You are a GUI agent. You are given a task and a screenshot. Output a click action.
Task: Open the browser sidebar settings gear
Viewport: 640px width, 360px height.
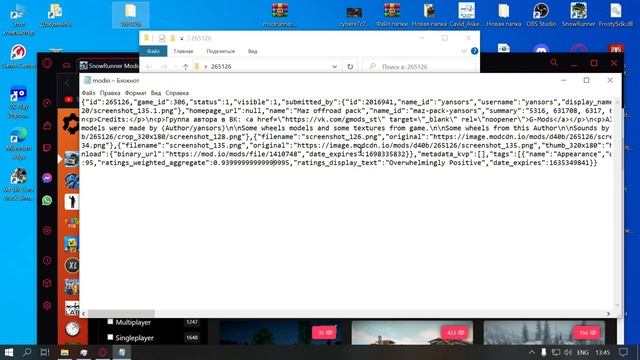click(x=47, y=305)
